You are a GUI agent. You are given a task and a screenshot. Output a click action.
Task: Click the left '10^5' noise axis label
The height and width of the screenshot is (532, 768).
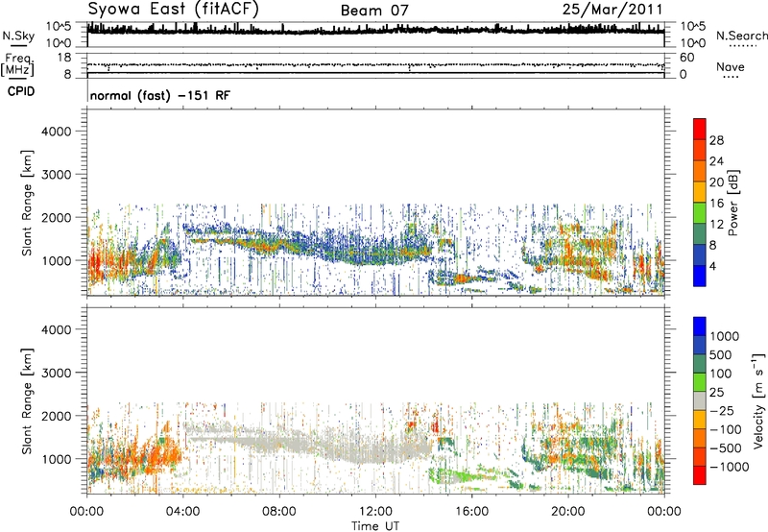point(59,27)
